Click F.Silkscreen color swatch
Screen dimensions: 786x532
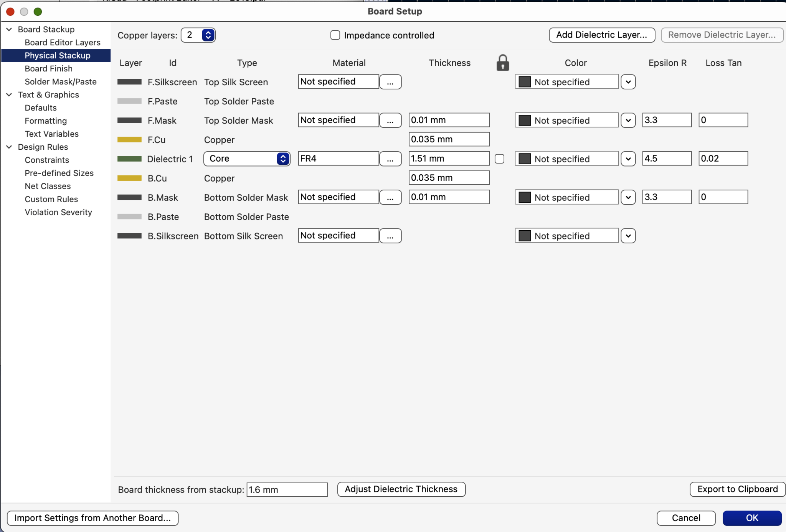[x=525, y=82]
